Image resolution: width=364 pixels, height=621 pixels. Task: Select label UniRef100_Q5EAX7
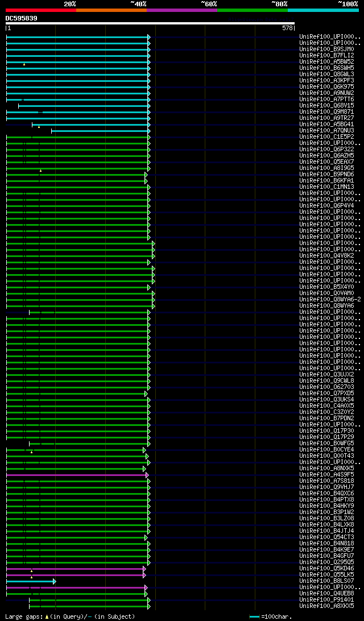(x=327, y=162)
